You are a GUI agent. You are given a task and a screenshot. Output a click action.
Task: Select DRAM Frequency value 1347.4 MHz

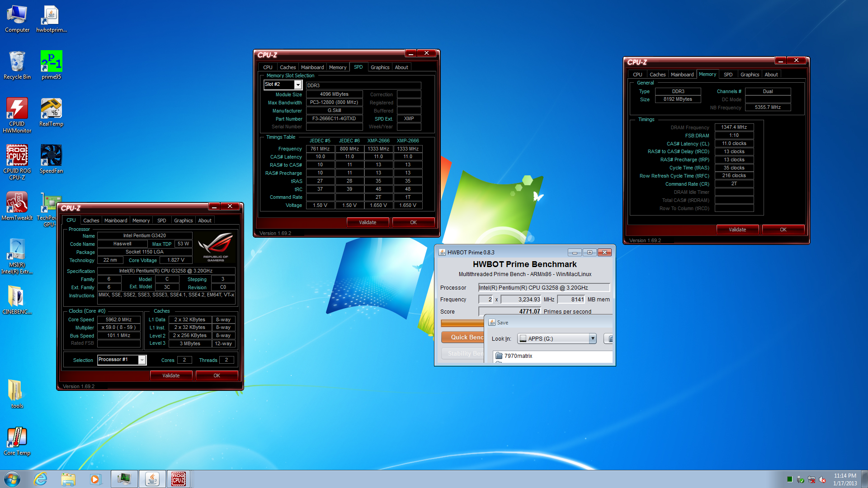point(734,127)
